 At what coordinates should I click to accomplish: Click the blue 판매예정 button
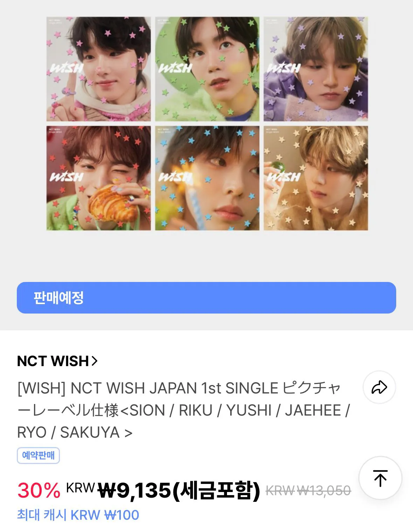(x=206, y=298)
